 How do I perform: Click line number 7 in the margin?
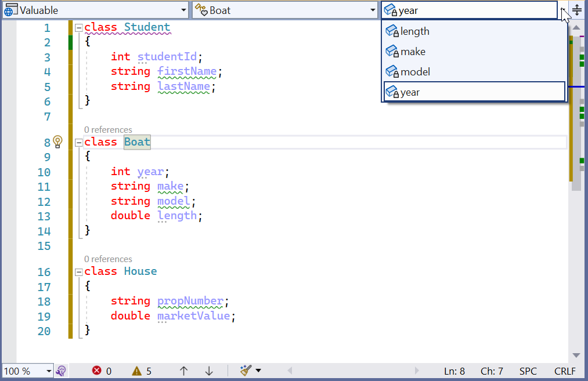click(x=47, y=117)
